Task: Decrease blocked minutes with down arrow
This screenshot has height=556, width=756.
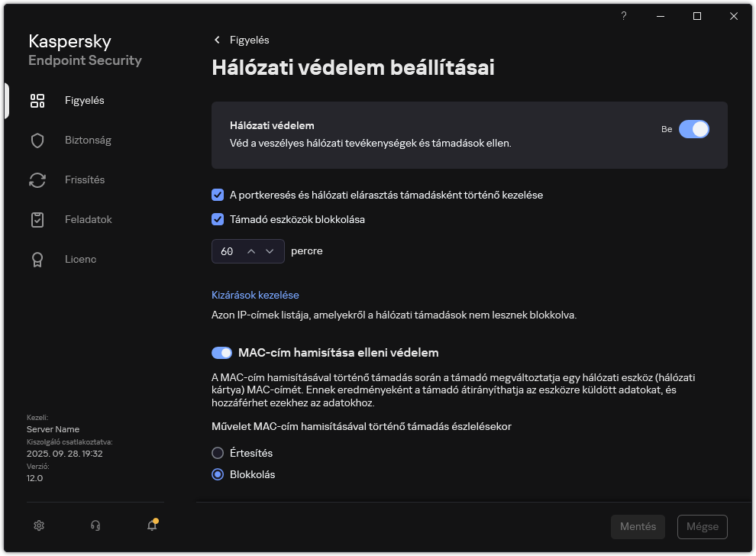Action: point(270,251)
